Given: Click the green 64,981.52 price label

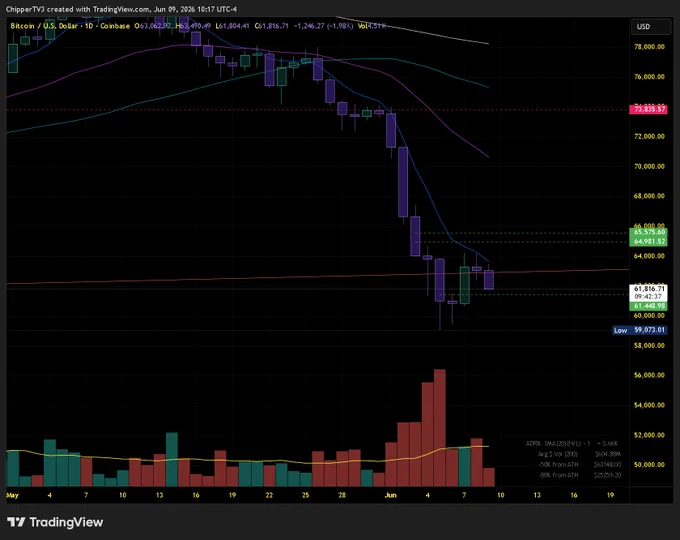Looking at the screenshot, I should point(648,242).
